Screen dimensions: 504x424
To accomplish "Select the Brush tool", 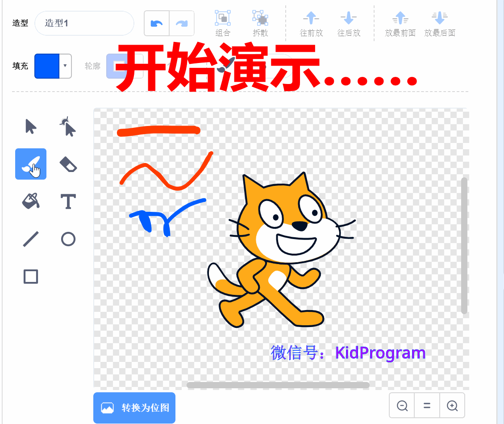I will point(31,164).
